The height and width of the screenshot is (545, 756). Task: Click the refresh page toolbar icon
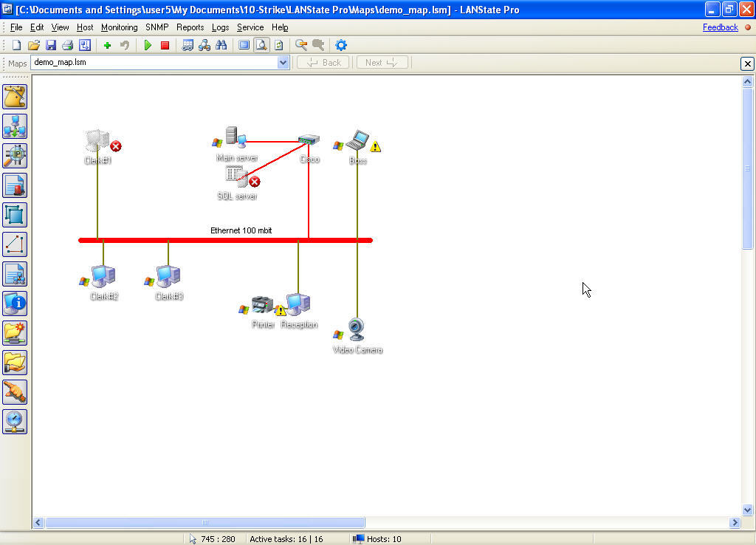tap(278, 45)
